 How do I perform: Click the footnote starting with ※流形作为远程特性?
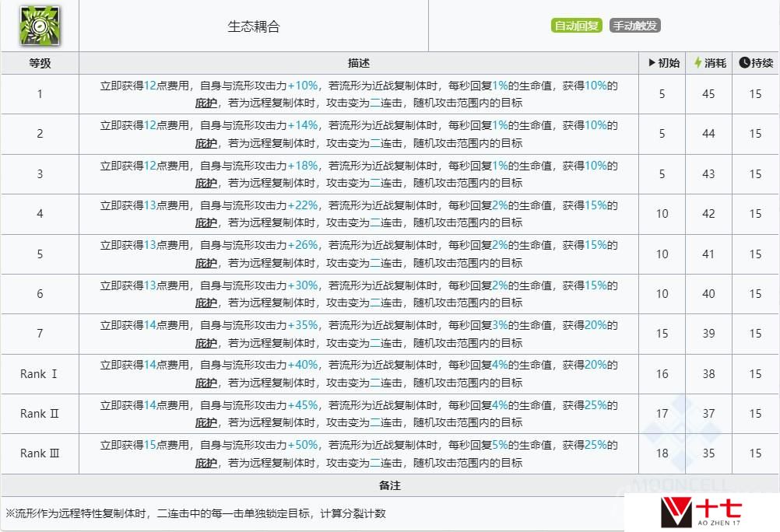(x=195, y=513)
